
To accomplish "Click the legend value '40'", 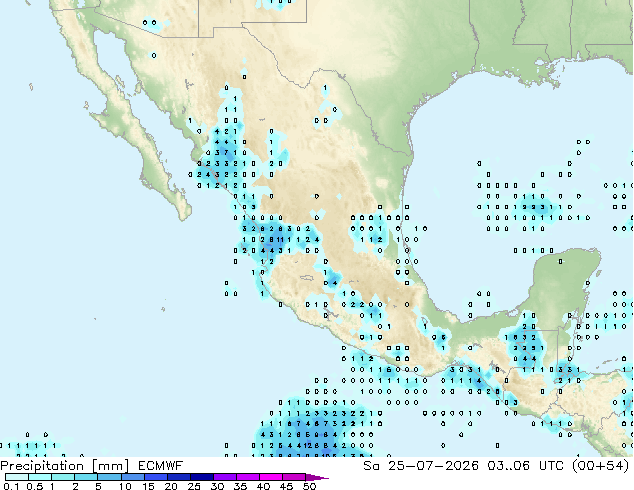I will coord(263,486).
